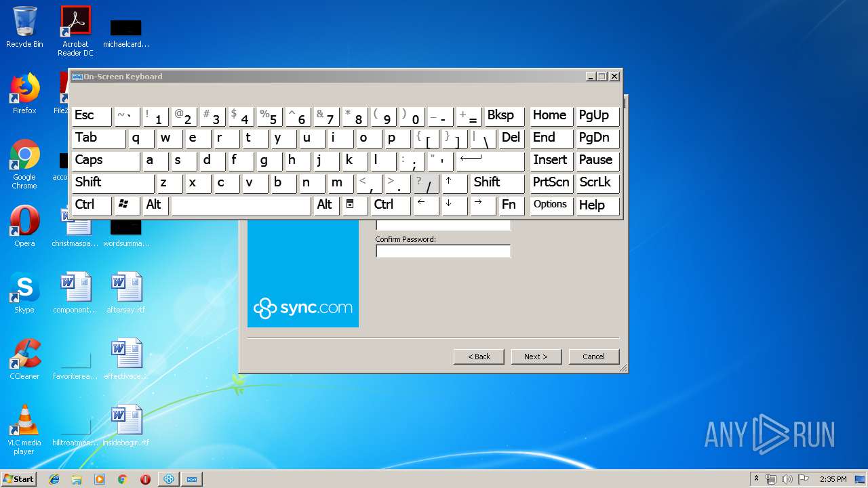The image size is (868, 488).
Task: Open effectivece... document on desktop
Action: tap(126, 359)
